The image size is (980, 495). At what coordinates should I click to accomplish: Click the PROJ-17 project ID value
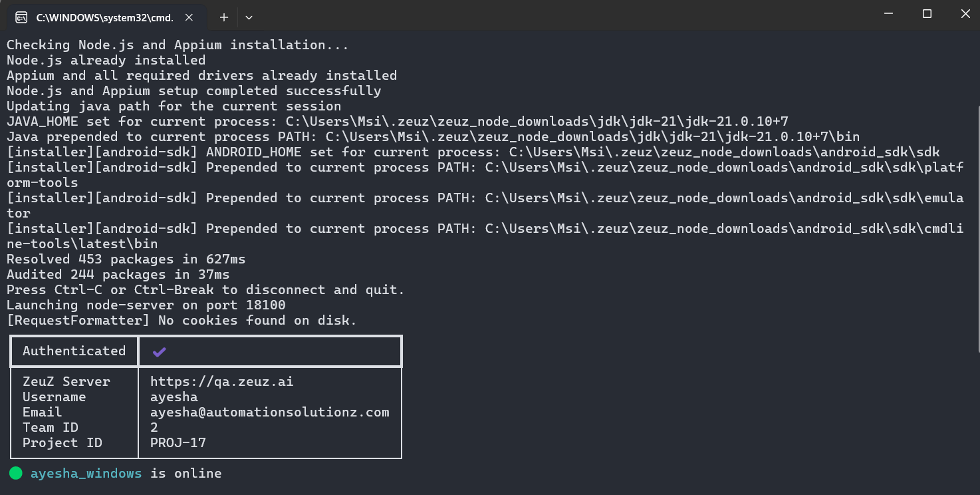pos(178,443)
